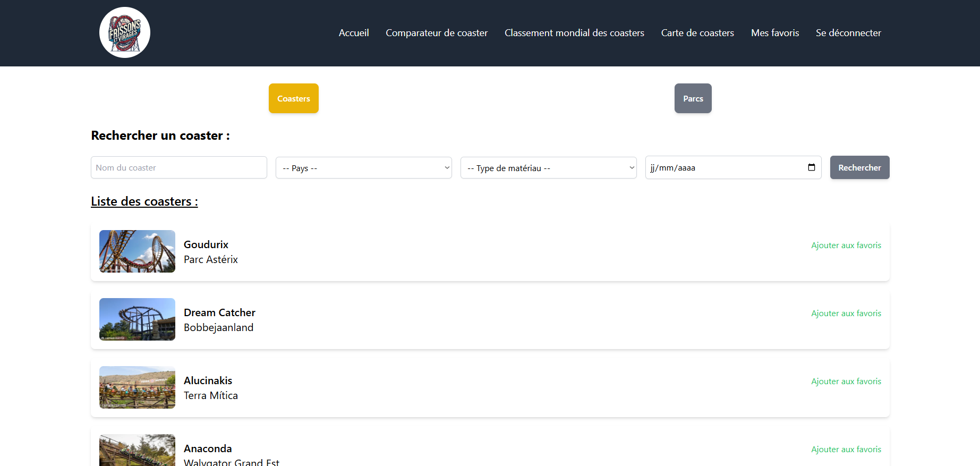980x466 pixels.
Task: Click Se déconnecter to log out
Action: pyautogui.click(x=848, y=33)
